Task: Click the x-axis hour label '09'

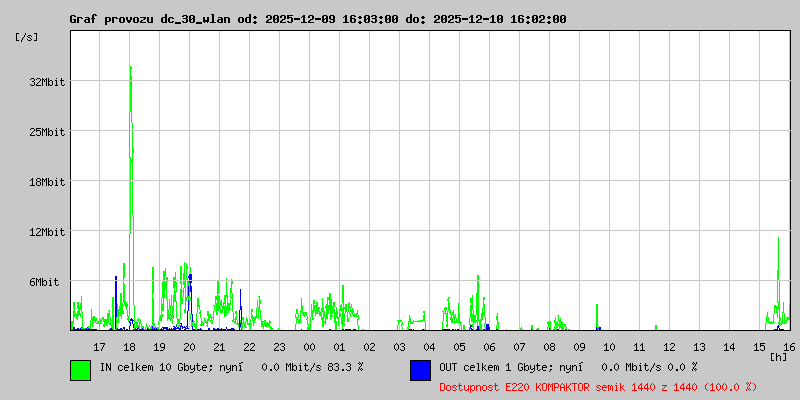Action: (x=580, y=347)
